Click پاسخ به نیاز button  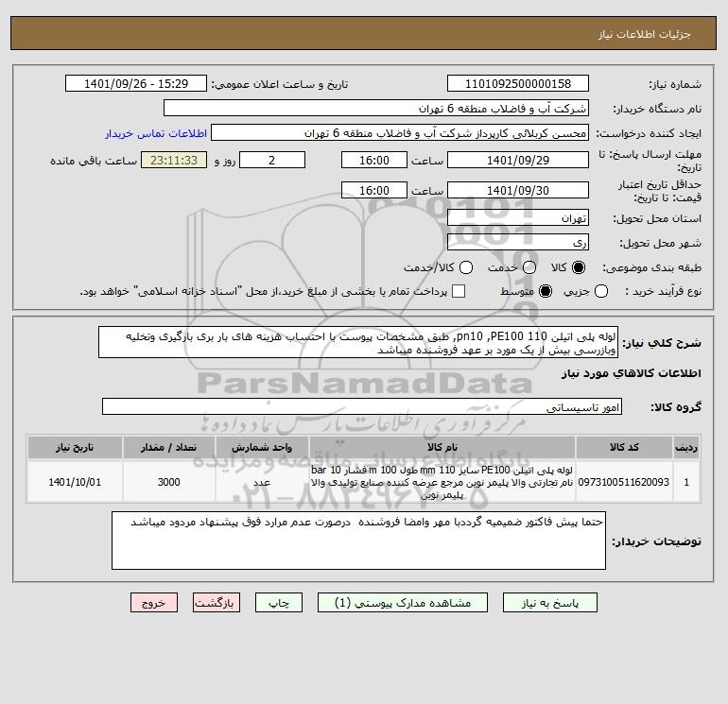pyautogui.click(x=550, y=602)
